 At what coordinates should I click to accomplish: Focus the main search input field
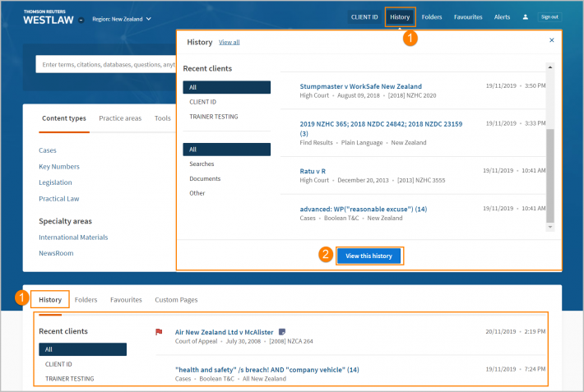click(106, 64)
